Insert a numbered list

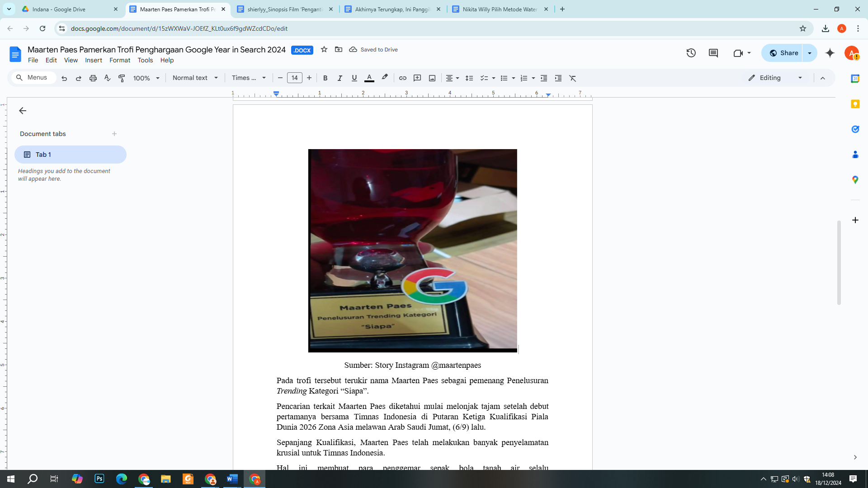click(524, 78)
